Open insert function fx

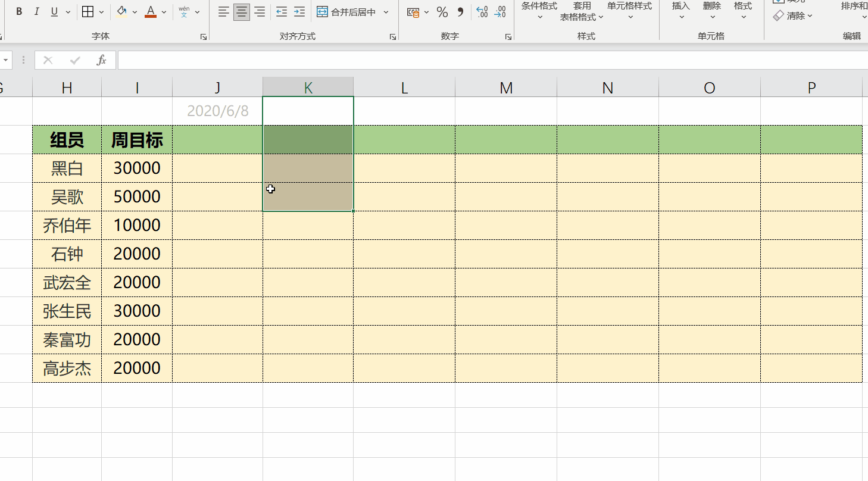[x=102, y=60]
